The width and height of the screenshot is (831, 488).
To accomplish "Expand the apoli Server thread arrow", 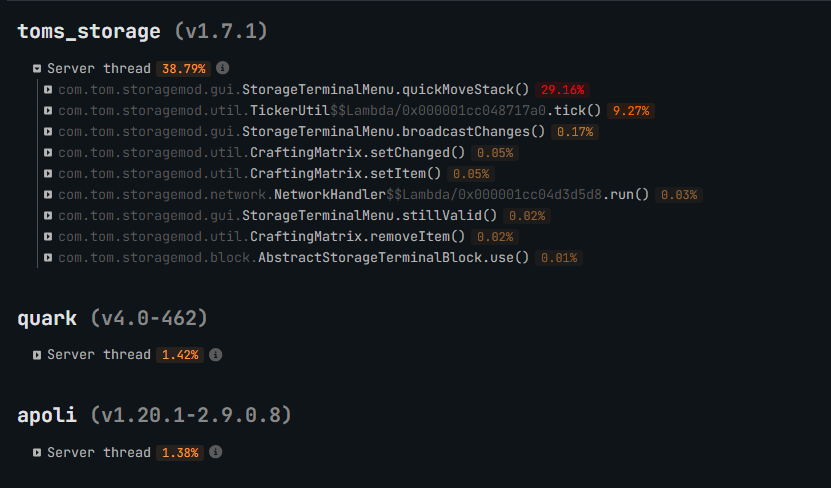I will coord(37,453).
